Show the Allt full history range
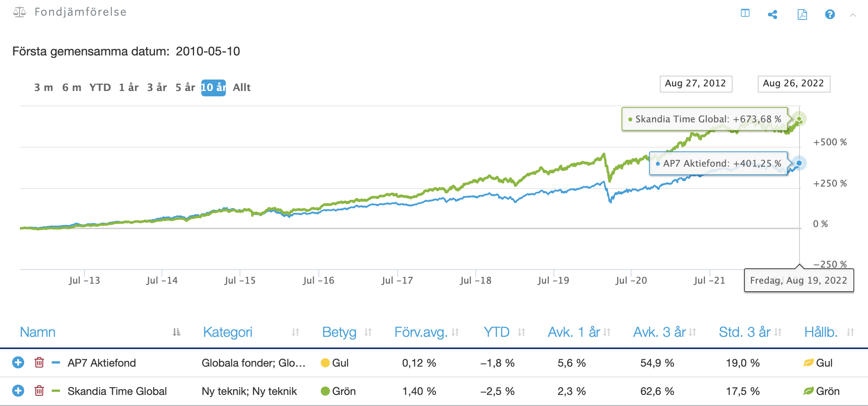 (241, 88)
